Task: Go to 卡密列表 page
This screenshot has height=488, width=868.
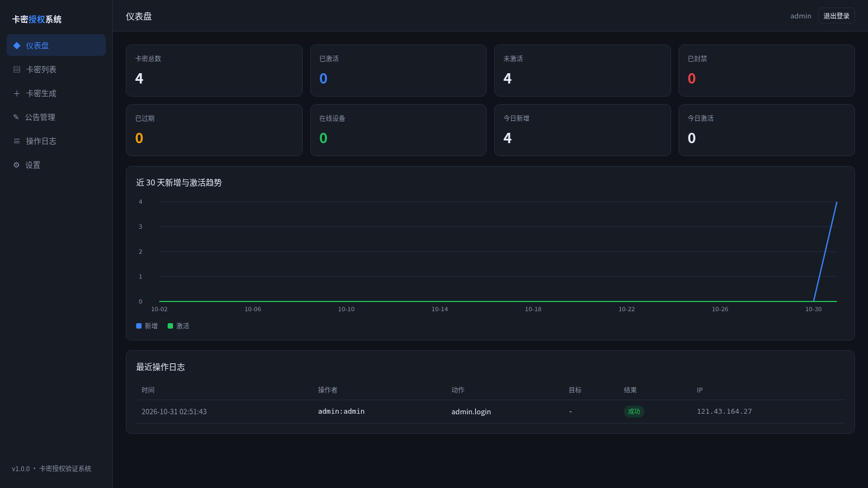Action: (56, 69)
